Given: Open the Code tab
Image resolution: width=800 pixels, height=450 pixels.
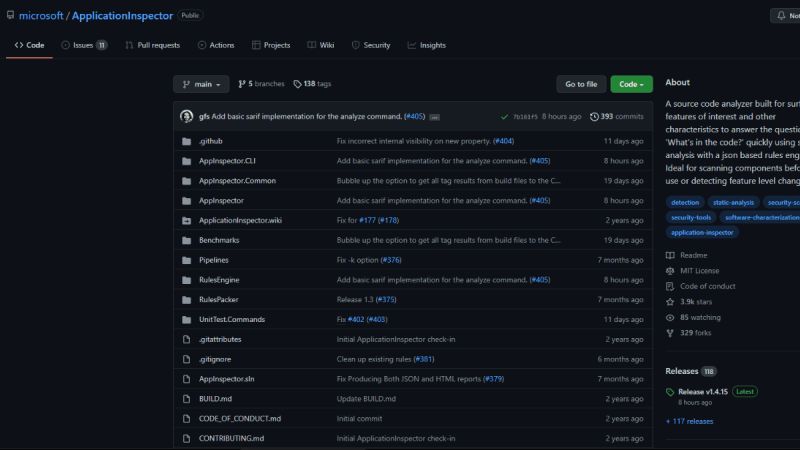Looking at the screenshot, I should click(29, 45).
